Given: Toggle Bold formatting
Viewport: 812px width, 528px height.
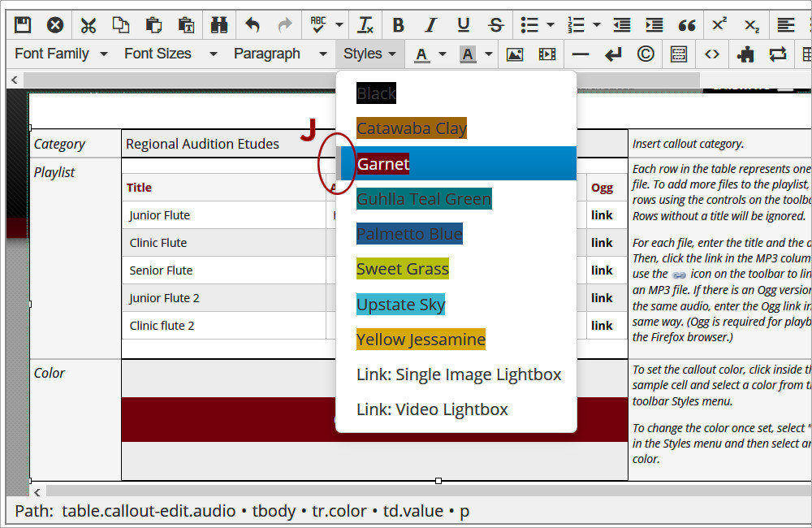Looking at the screenshot, I should coord(398,25).
